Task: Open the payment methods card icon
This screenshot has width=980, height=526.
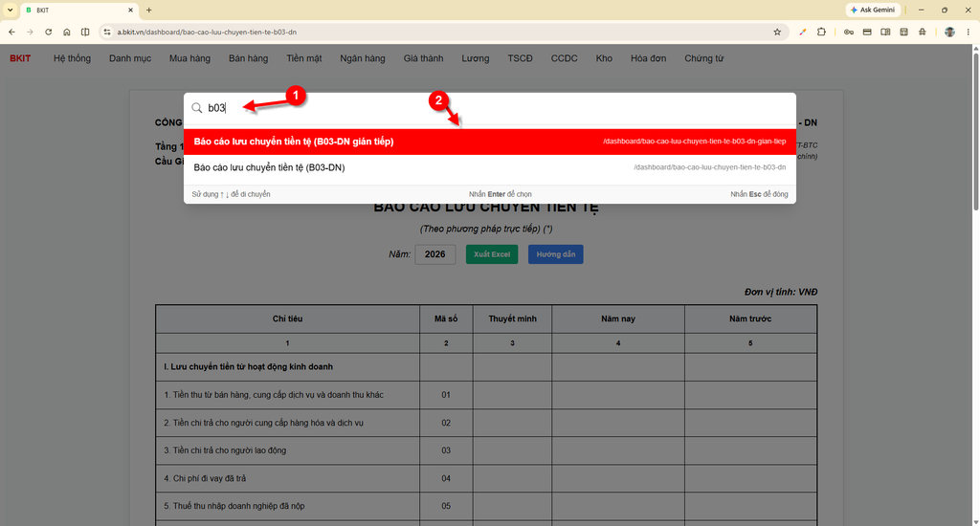Action: [x=867, y=32]
